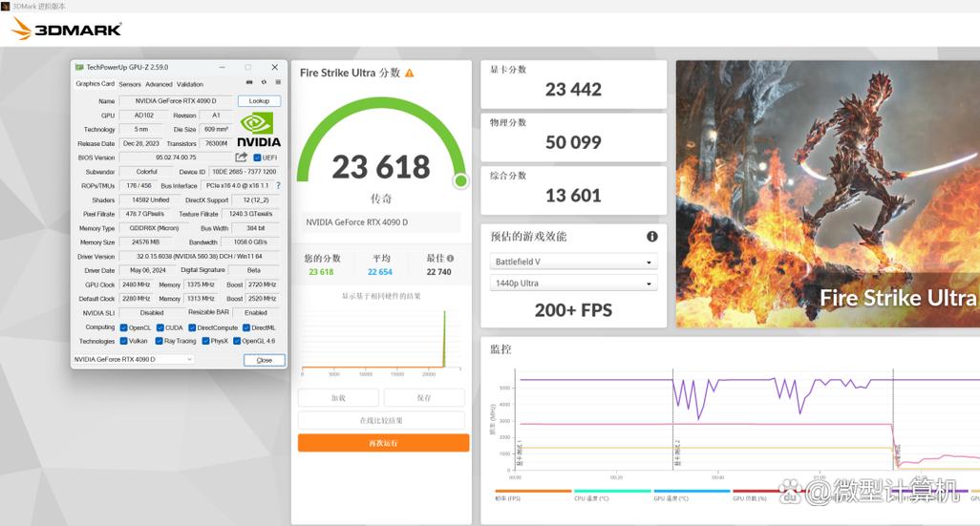Expand the GPU selector dropdown in GPU-Z
Screen dimensions: 980x526
134,360
